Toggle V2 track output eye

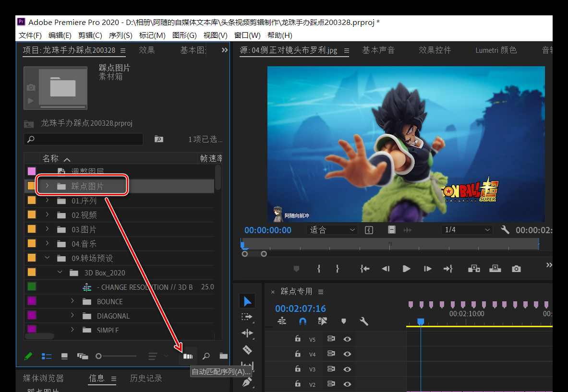pos(347,384)
